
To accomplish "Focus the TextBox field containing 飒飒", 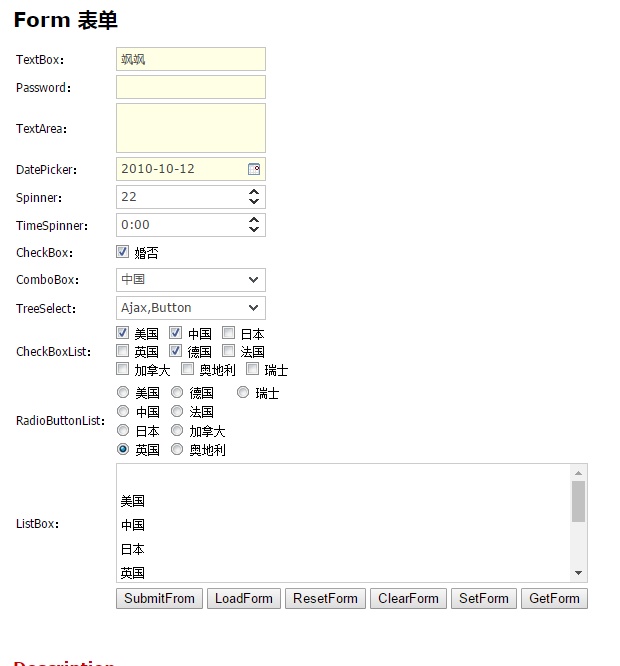I will click(191, 59).
